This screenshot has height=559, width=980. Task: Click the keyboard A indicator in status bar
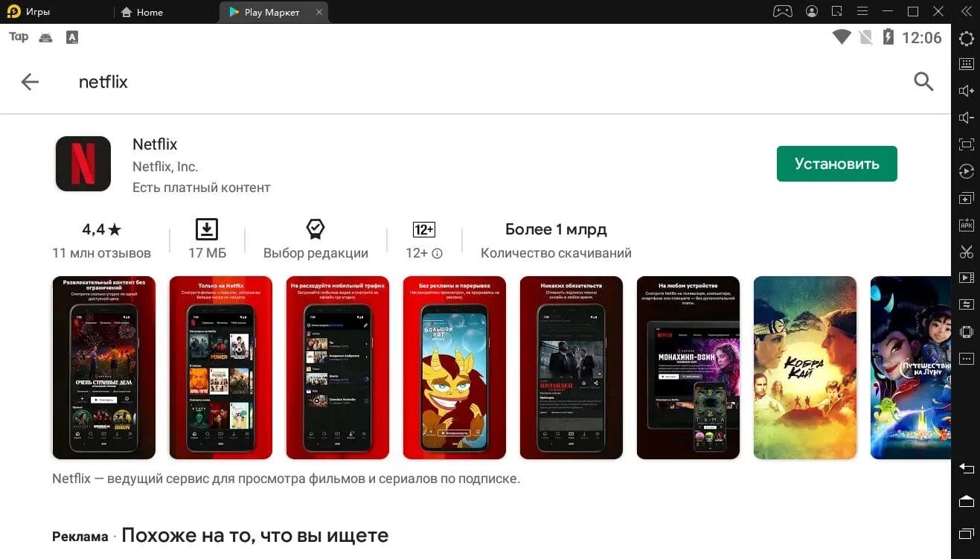tap(72, 37)
